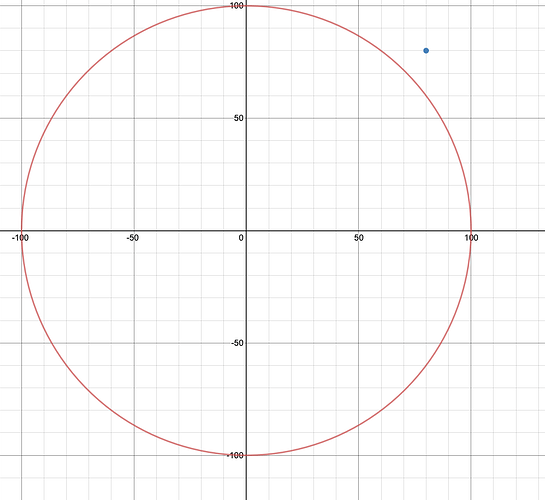Viewport: 545px width, 500px height.
Task: Click grid intersection at (-50, 50)
Action: point(134,118)
